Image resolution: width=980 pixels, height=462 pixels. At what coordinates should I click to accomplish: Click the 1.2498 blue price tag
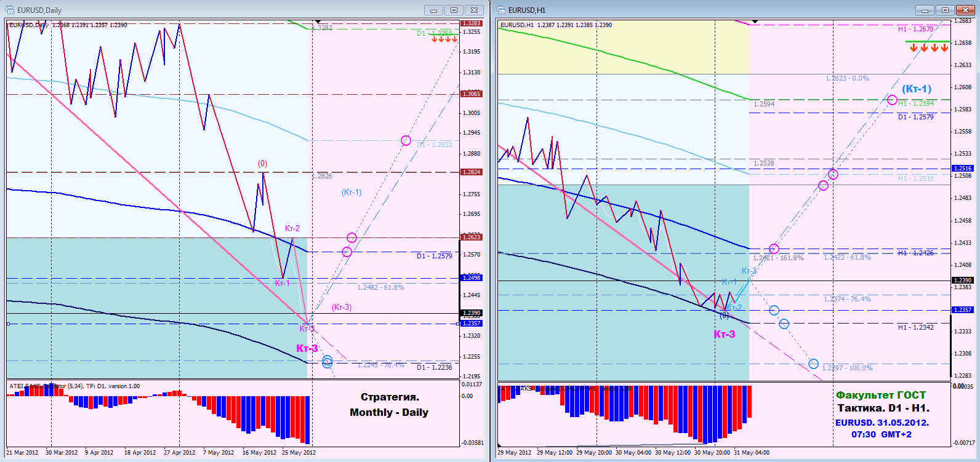click(x=472, y=278)
